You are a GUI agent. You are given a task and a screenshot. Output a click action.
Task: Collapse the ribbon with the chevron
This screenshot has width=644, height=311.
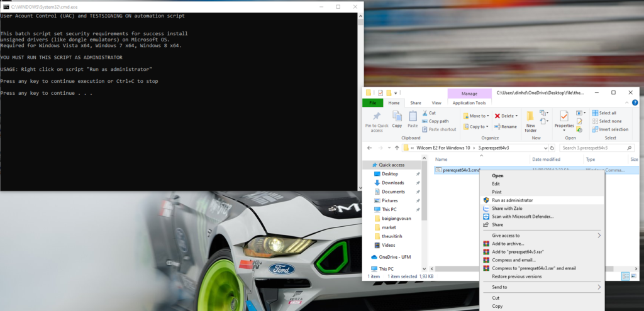tap(626, 103)
